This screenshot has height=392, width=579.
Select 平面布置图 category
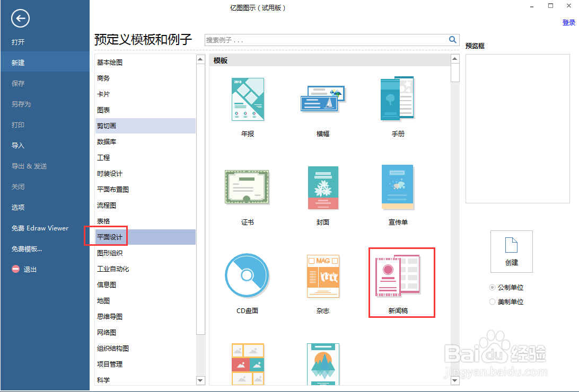pos(145,189)
